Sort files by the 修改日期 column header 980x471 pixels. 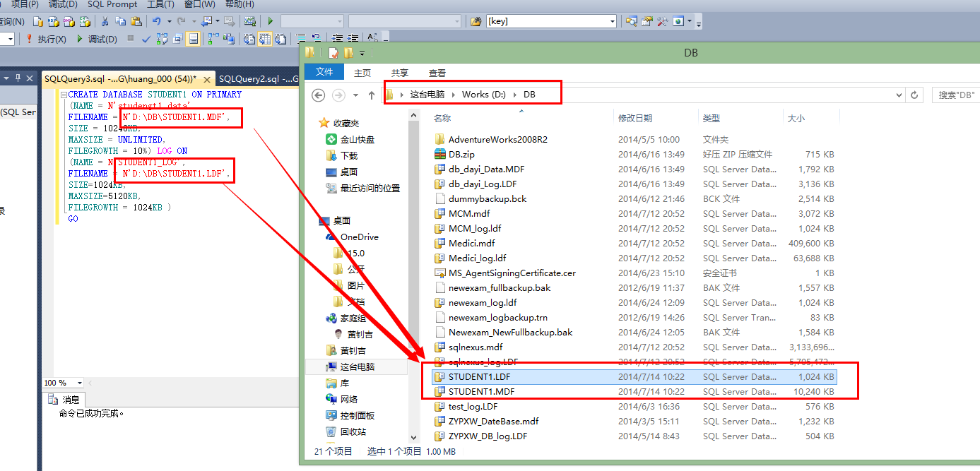(635, 118)
